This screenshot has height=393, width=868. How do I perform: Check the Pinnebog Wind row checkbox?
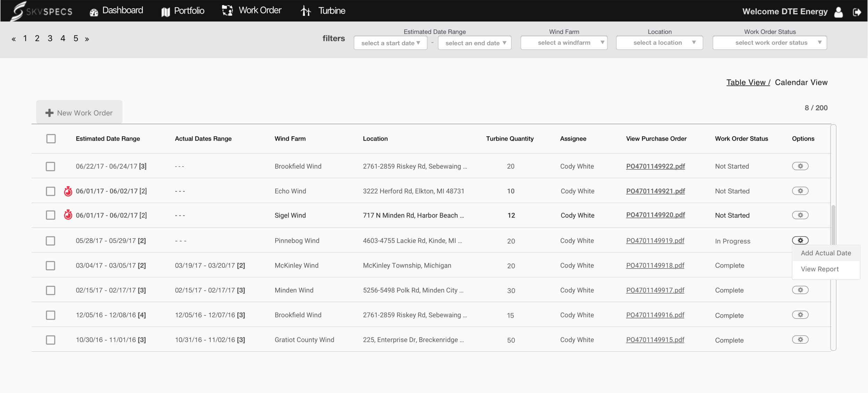51,241
